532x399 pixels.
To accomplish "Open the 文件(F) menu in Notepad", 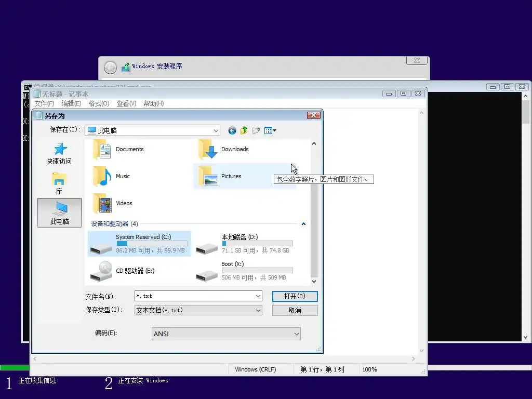I will 45,103.
